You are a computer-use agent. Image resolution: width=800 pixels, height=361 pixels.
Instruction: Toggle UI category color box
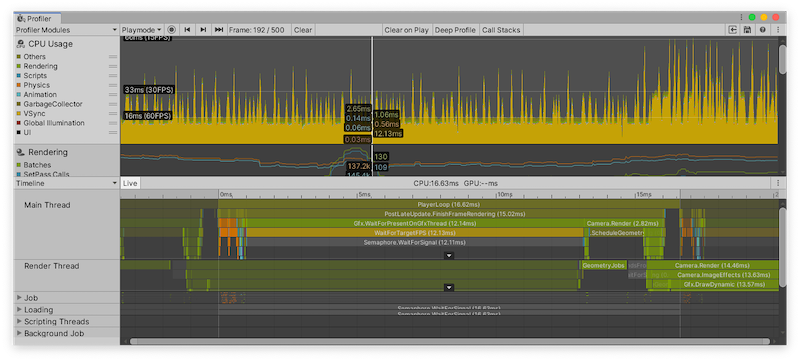point(19,132)
